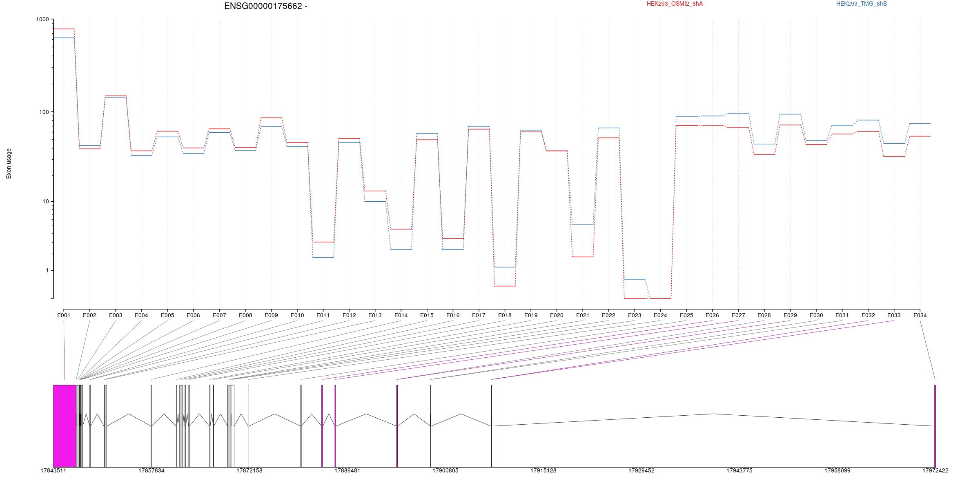The width and height of the screenshot is (980, 490).
Task: Select exon label E032
Action: pyautogui.click(x=868, y=315)
